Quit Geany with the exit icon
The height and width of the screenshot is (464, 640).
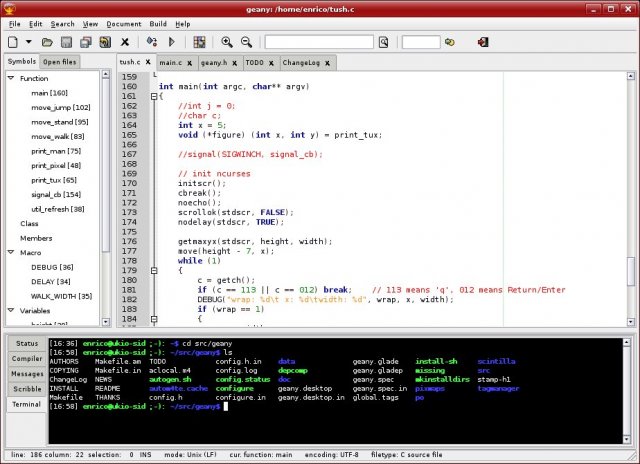(483, 42)
